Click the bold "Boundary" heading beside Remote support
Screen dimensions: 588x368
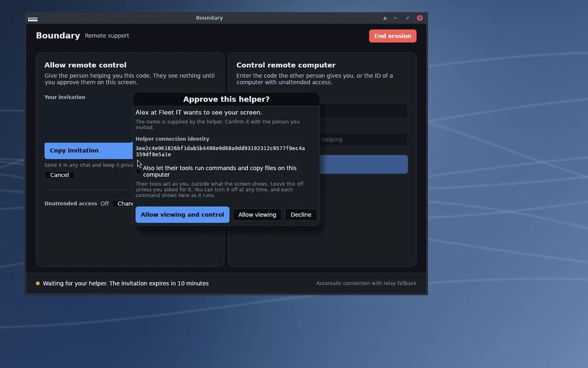pos(58,36)
